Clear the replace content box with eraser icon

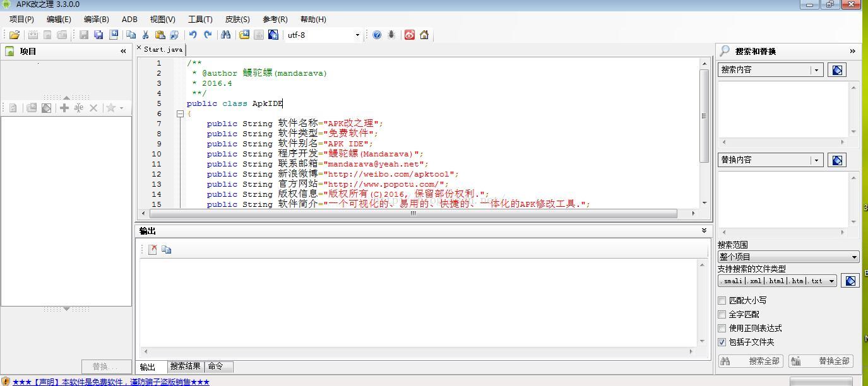click(x=837, y=160)
